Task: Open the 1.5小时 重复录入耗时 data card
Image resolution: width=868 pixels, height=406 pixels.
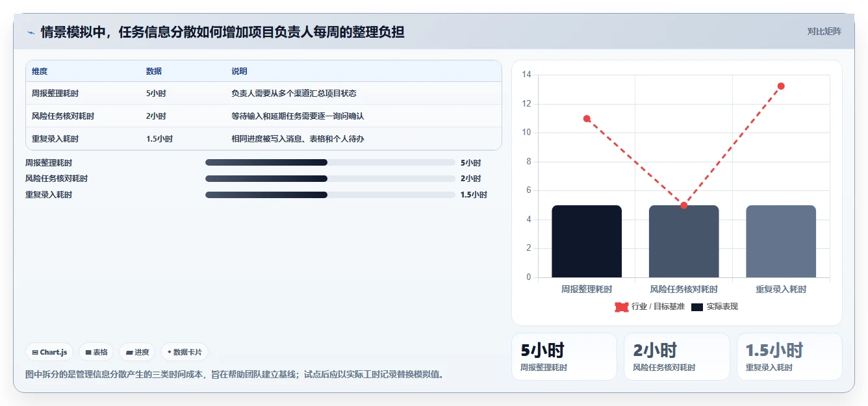Action: [789, 357]
